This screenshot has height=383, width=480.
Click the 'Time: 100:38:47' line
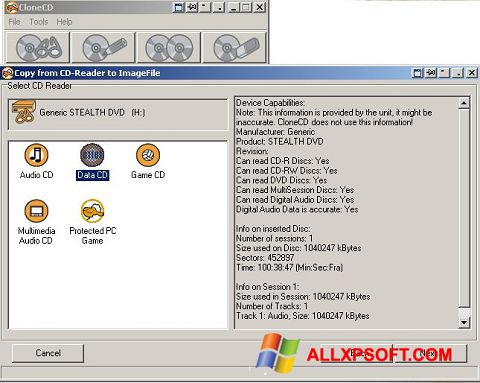pos(289,267)
